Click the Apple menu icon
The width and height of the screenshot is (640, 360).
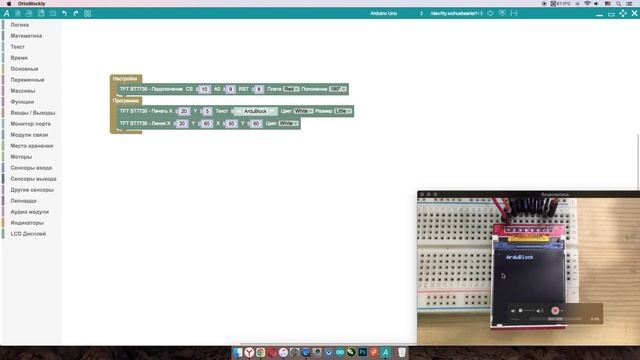pos(9,3)
